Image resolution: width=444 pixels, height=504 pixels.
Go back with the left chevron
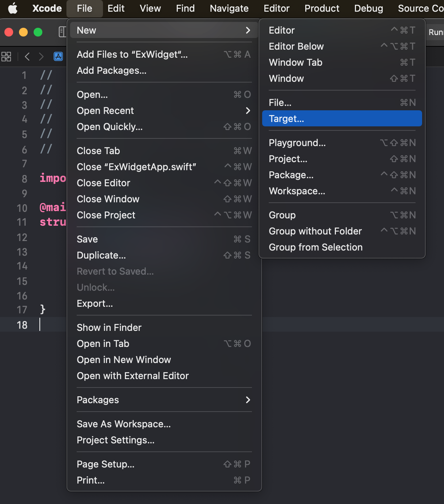pos(27,56)
